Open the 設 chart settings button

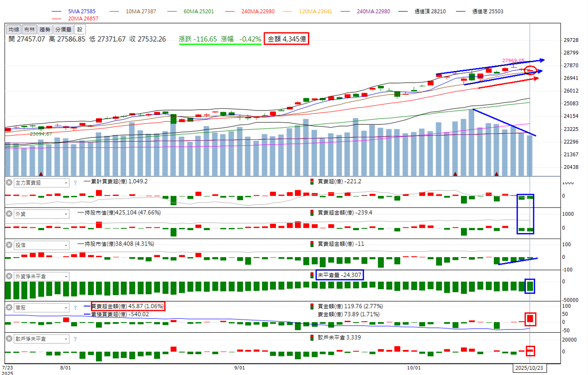tap(79, 29)
